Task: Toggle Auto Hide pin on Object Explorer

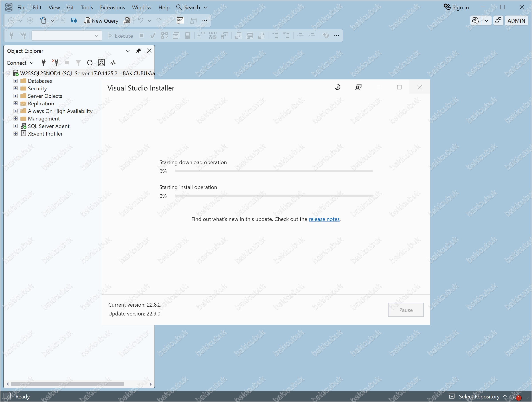Action: point(138,51)
